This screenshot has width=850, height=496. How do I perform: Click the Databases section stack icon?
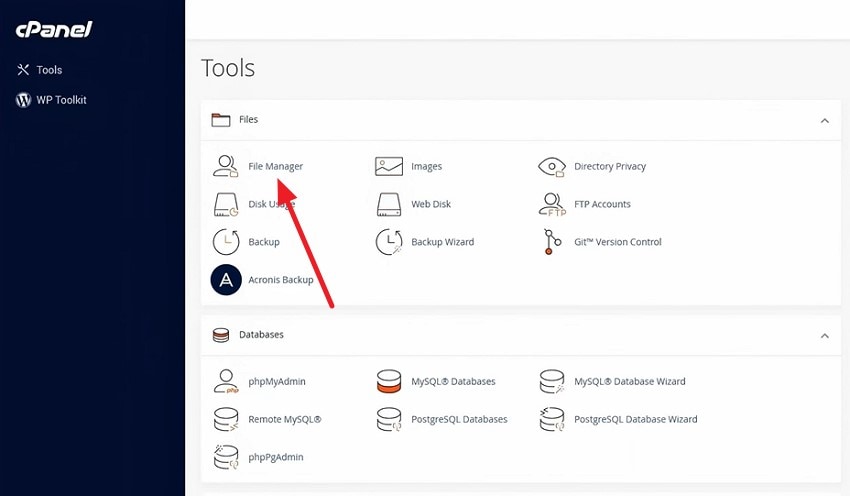pos(221,335)
